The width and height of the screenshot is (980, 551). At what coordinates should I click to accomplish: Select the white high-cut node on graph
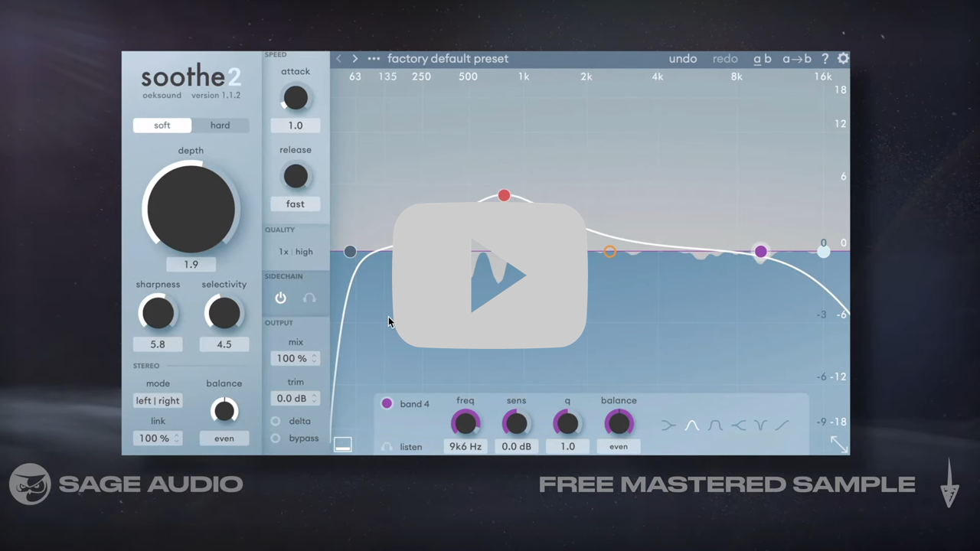(823, 251)
